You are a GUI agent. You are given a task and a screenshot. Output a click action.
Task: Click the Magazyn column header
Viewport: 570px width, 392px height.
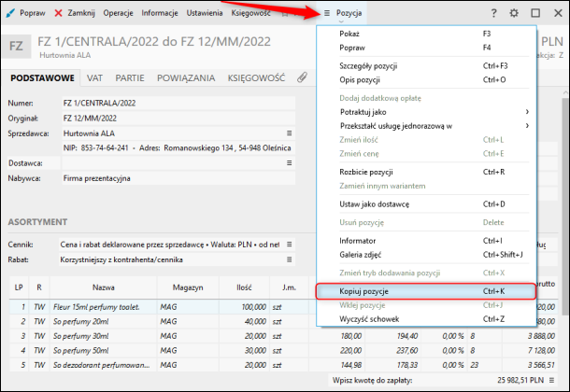[188, 287]
